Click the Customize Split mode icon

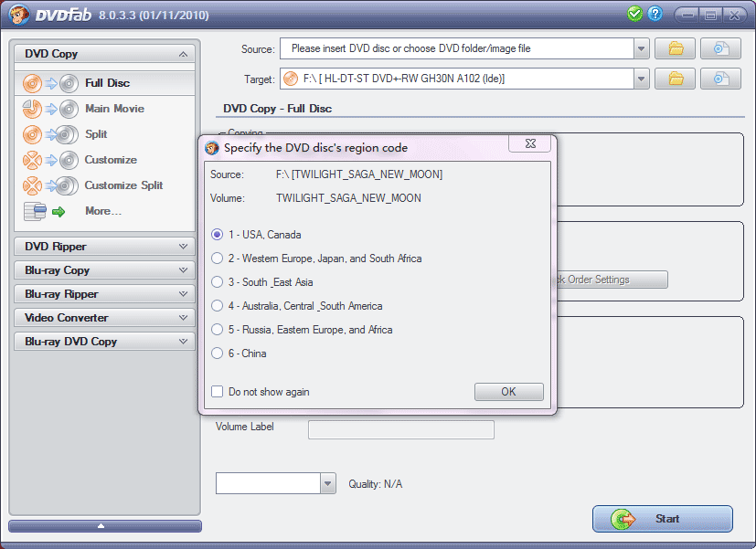point(50,185)
